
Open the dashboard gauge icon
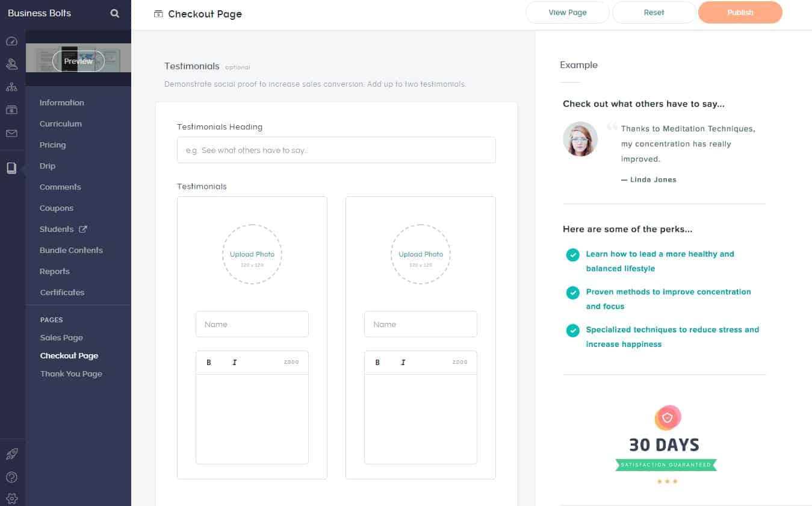11,42
